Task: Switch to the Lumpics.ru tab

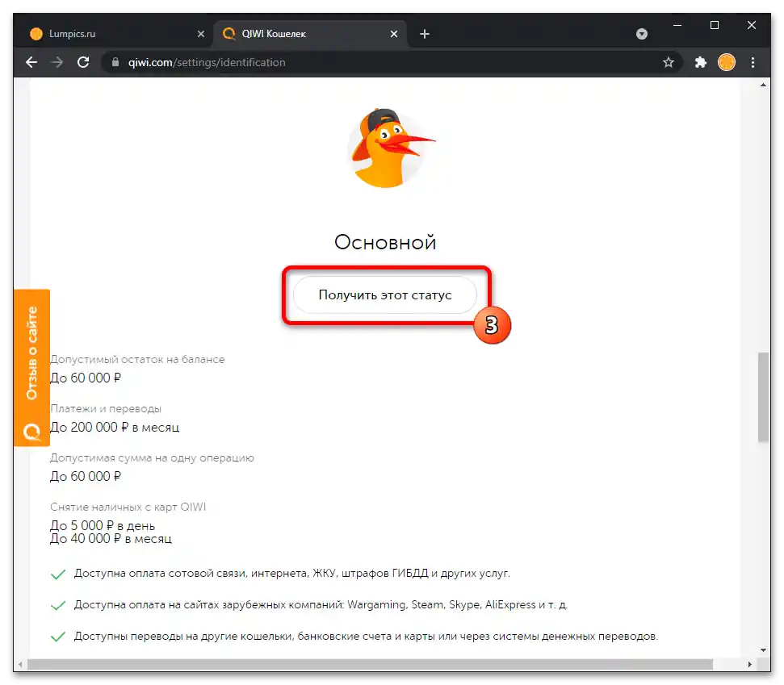Action: 116,34
